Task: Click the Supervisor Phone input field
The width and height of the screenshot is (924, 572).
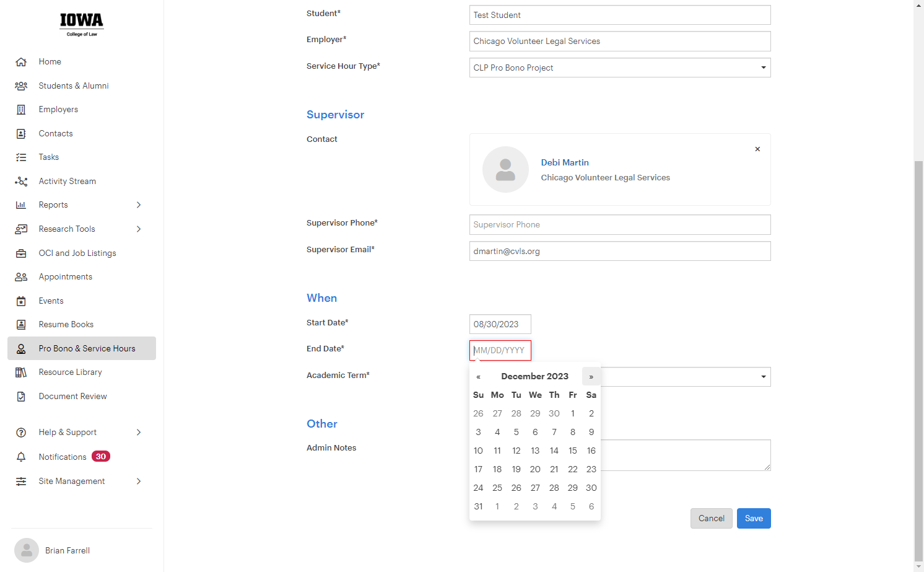Action: click(x=620, y=225)
